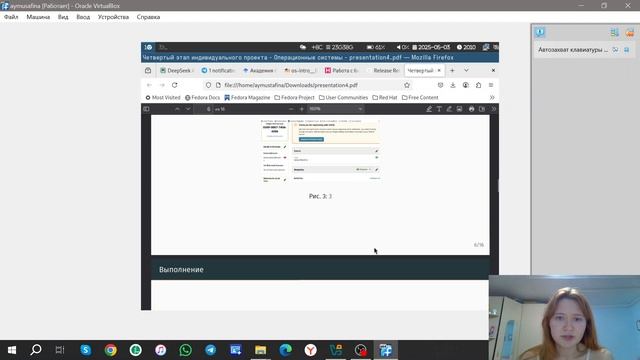
Task: Go to previous PDF page
Action: [177, 109]
